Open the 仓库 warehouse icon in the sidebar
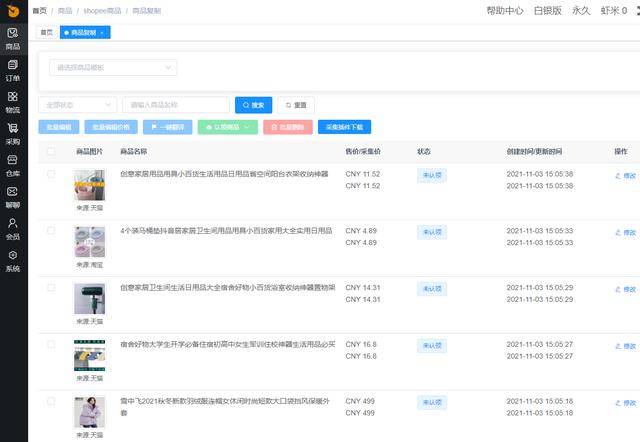Screen dimensions: 640x442 [x=13, y=166]
